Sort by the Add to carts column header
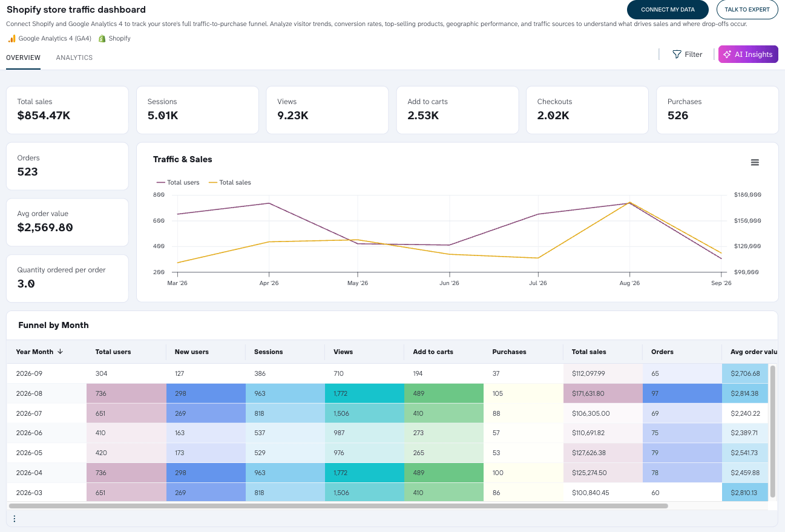 (444, 352)
